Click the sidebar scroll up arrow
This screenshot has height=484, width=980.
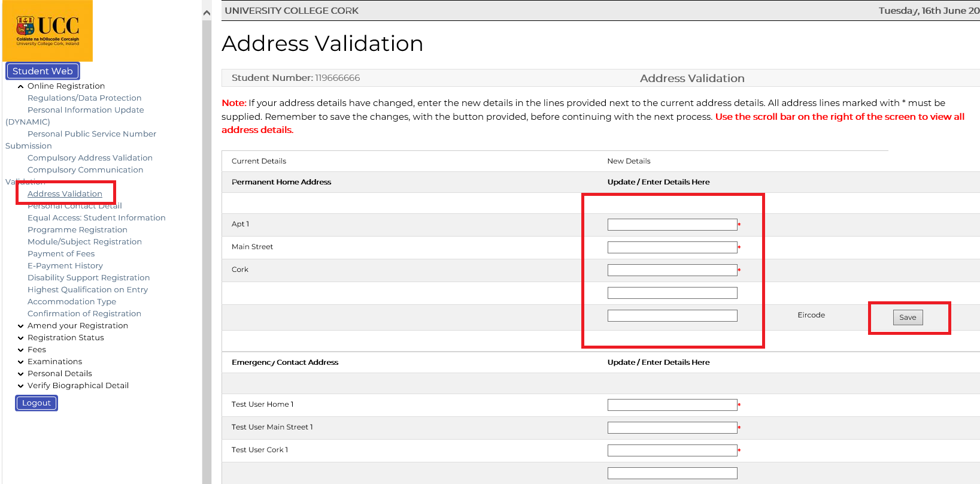pos(207,13)
